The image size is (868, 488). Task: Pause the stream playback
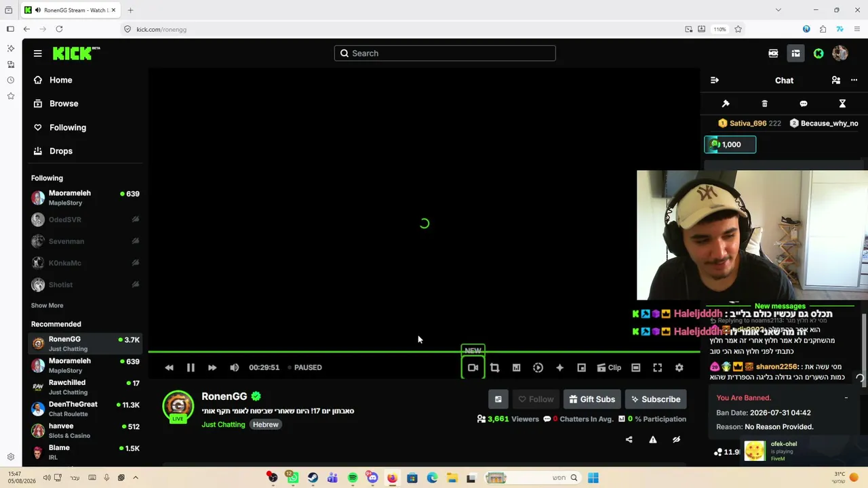[191, 367]
